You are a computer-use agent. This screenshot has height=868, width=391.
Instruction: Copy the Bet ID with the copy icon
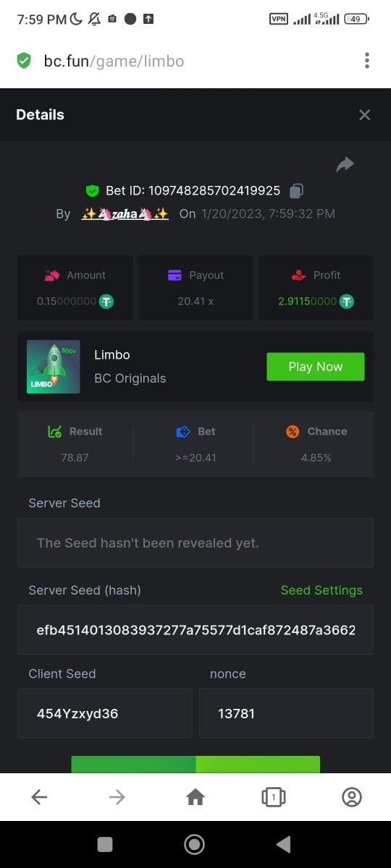296,191
